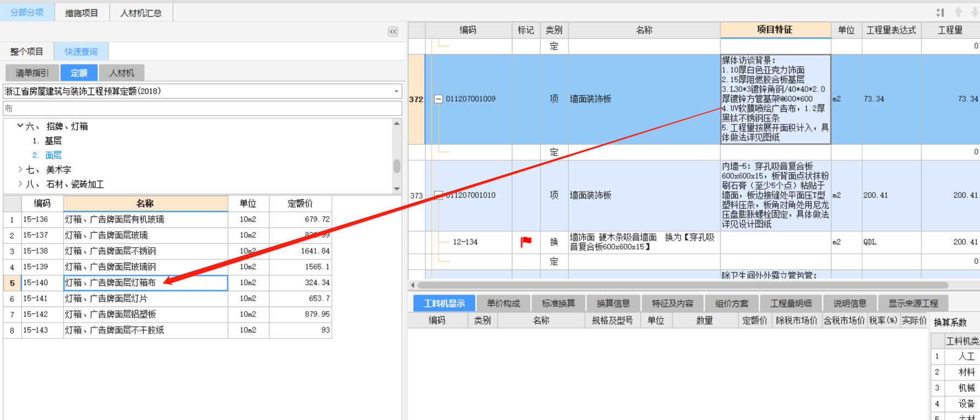
Task: Open the 浙江省房屋建筑与装饰工程预算定额 dropdown
Action: pos(396,91)
